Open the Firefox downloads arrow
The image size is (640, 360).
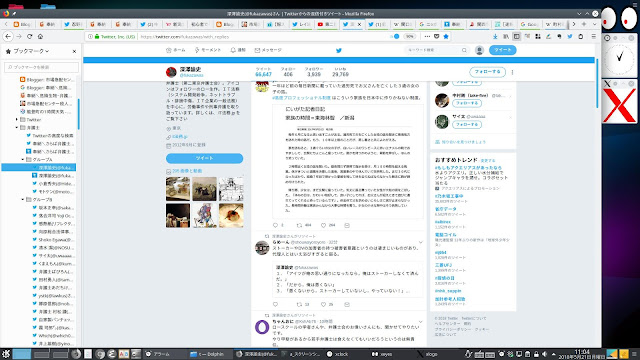pos(495,36)
